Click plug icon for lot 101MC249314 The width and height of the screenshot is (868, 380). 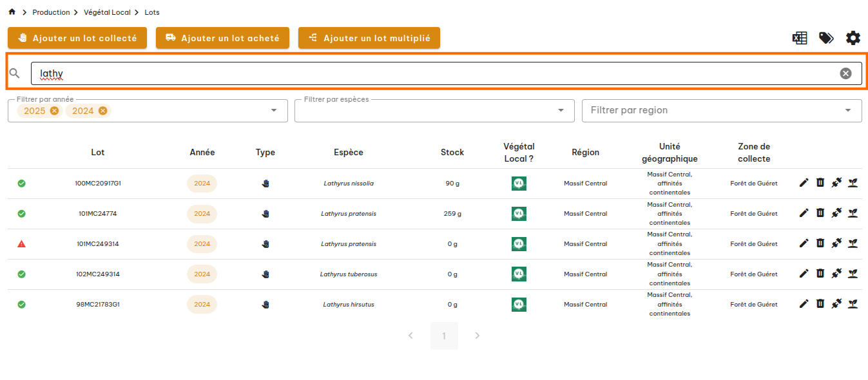click(x=836, y=243)
